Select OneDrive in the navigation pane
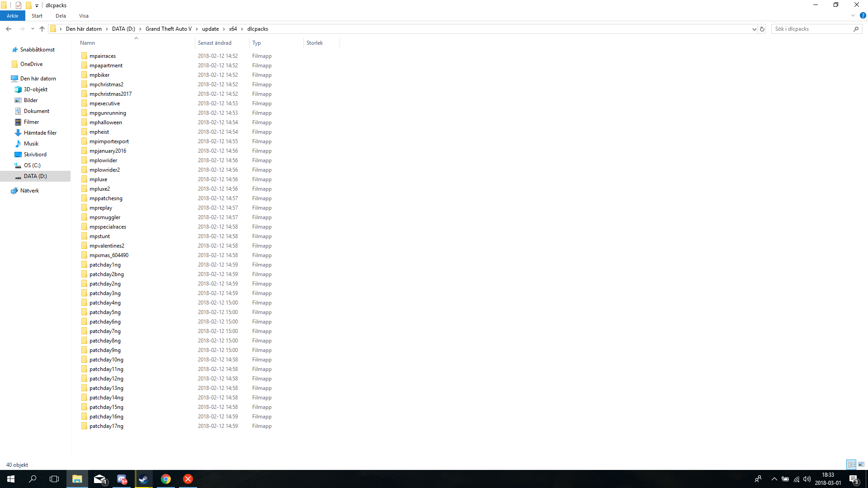The image size is (868, 488). 31,64
